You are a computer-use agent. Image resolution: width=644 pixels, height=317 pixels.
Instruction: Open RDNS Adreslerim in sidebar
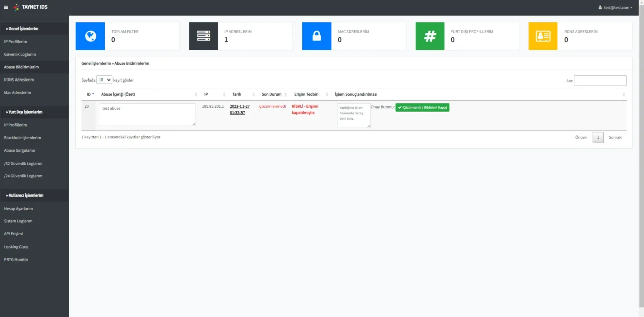[19, 80]
